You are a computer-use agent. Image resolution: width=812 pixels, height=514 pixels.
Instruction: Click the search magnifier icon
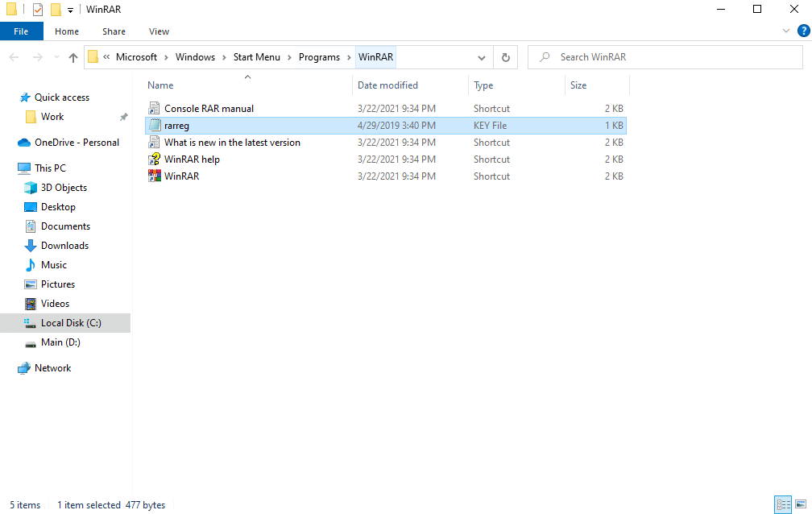(x=545, y=57)
